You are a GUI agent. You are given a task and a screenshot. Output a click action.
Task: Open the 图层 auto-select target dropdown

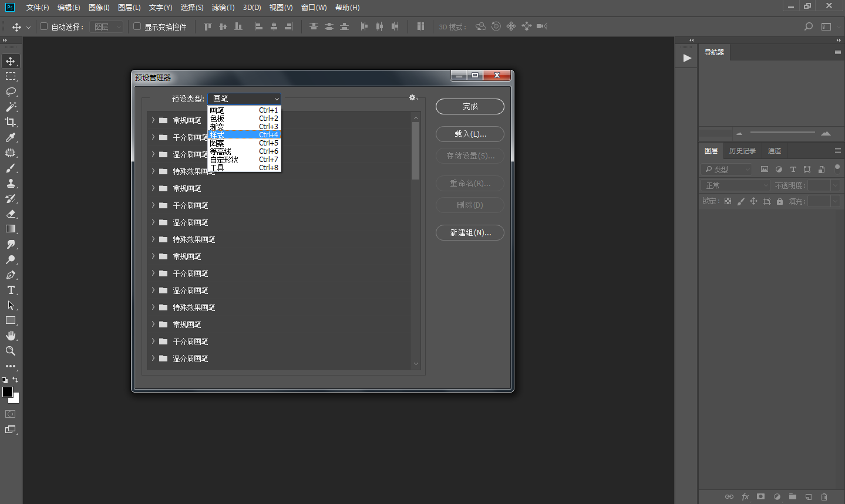coord(106,26)
